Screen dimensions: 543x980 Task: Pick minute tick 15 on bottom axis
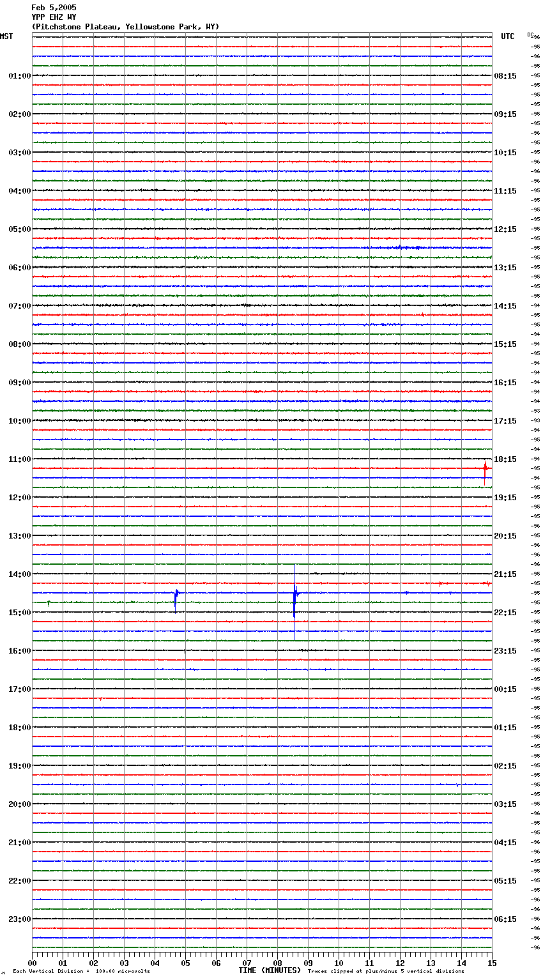492,963
